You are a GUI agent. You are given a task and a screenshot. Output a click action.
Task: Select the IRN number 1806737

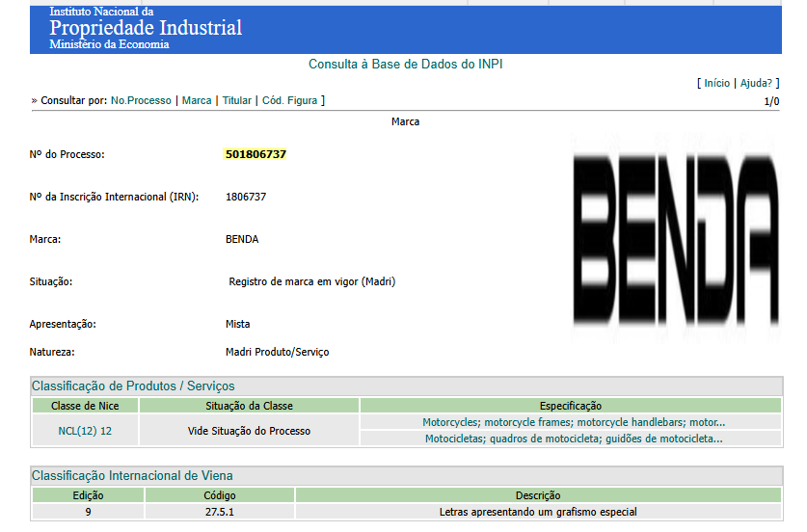pos(245,197)
